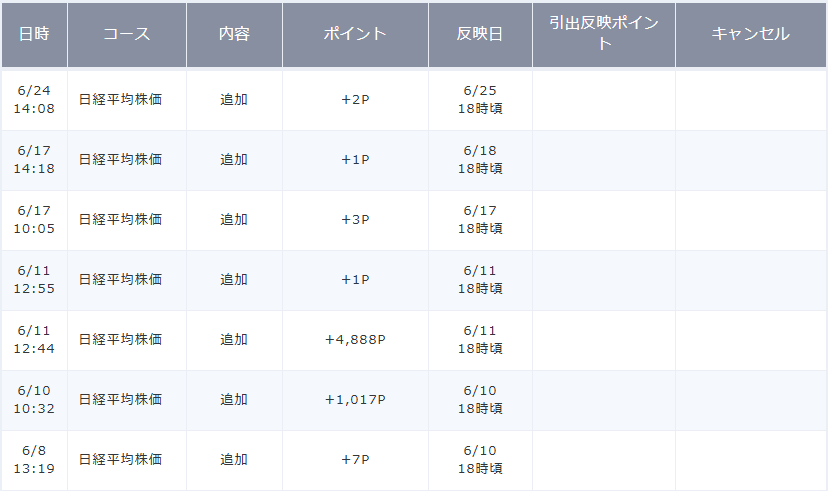Select the 6/24 14:08 date cell
828x491 pixels.
point(34,100)
